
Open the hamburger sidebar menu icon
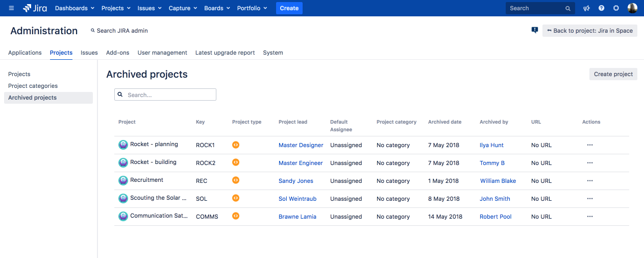coord(11,8)
